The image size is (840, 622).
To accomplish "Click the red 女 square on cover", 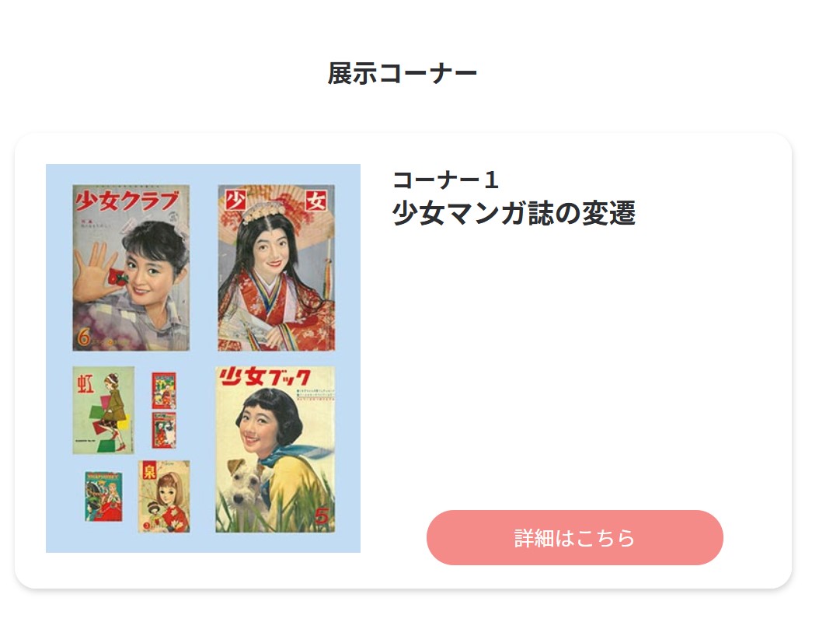I will [x=316, y=201].
